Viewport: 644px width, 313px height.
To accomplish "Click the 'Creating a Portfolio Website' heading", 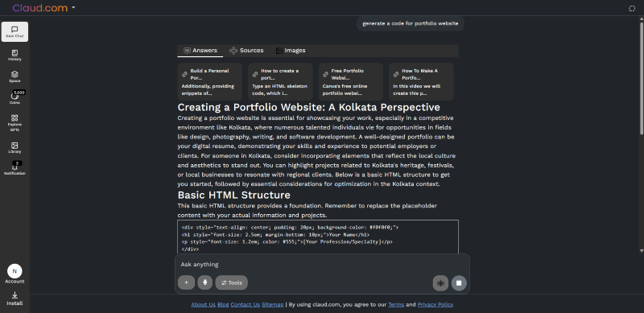I will pos(308,107).
